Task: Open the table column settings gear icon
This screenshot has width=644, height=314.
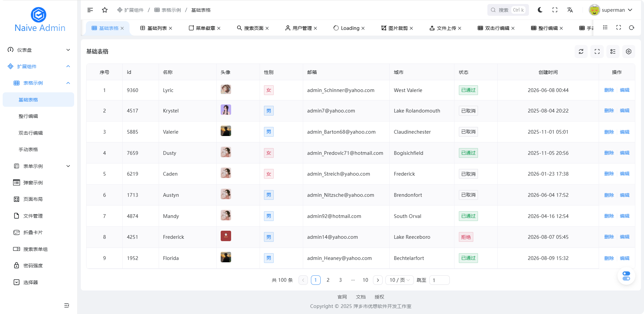Action: tap(629, 51)
